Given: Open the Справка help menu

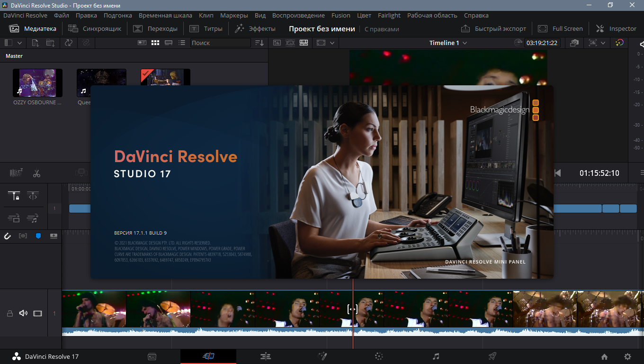Looking at the screenshot, I should pyautogui.click(x=476, y=15).
